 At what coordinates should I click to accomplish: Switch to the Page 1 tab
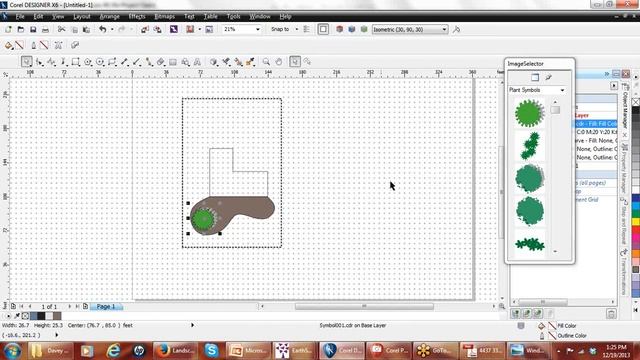[x=106, y=306]
